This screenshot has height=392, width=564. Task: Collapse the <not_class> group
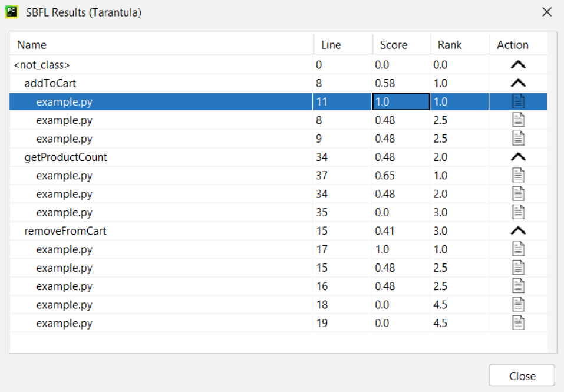point(518,65)
